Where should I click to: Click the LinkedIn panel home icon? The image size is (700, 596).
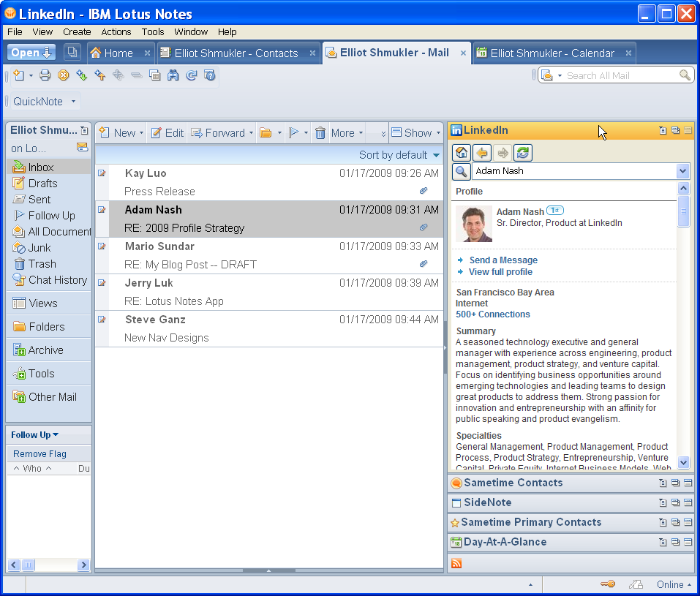[462, 153]
